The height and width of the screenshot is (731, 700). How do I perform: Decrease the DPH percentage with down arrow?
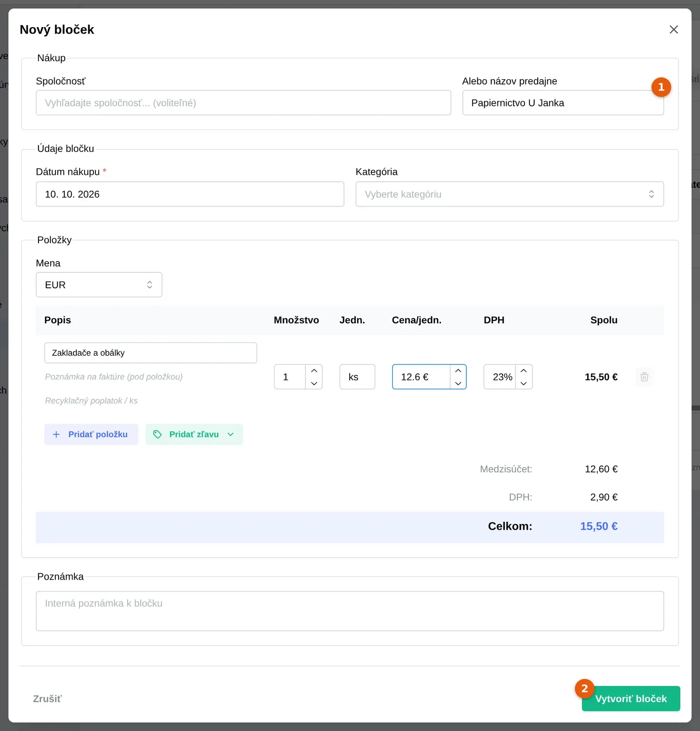(524, 383)
